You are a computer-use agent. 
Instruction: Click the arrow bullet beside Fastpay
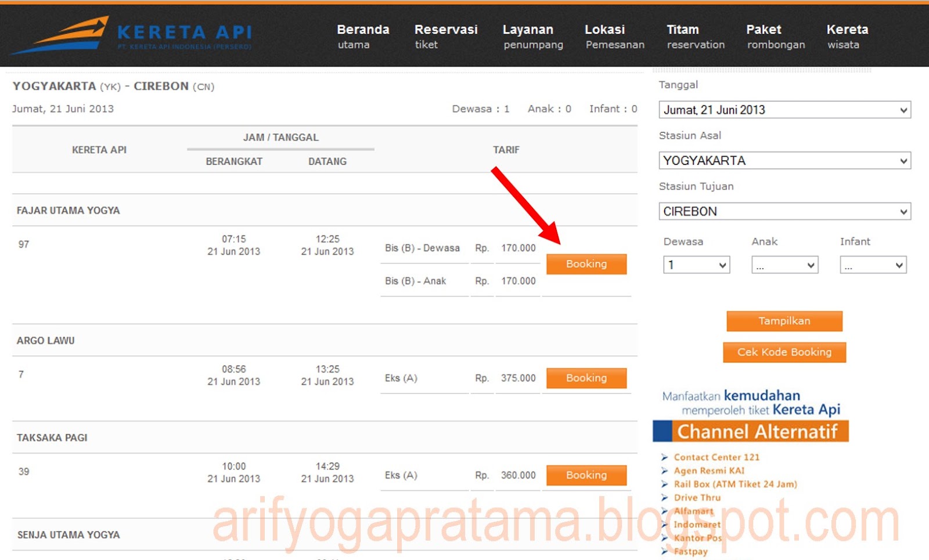[665, 551]
